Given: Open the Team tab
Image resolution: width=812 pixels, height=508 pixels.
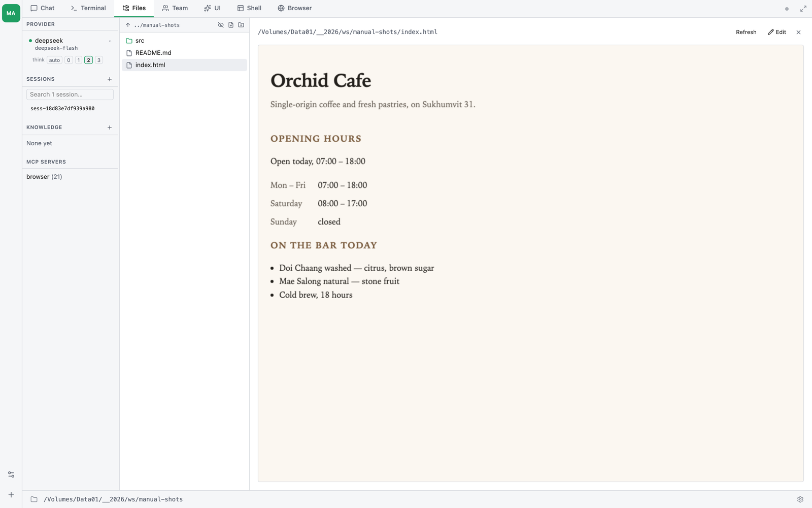Looking at the screenshot, I should click(x=175, y=8).
